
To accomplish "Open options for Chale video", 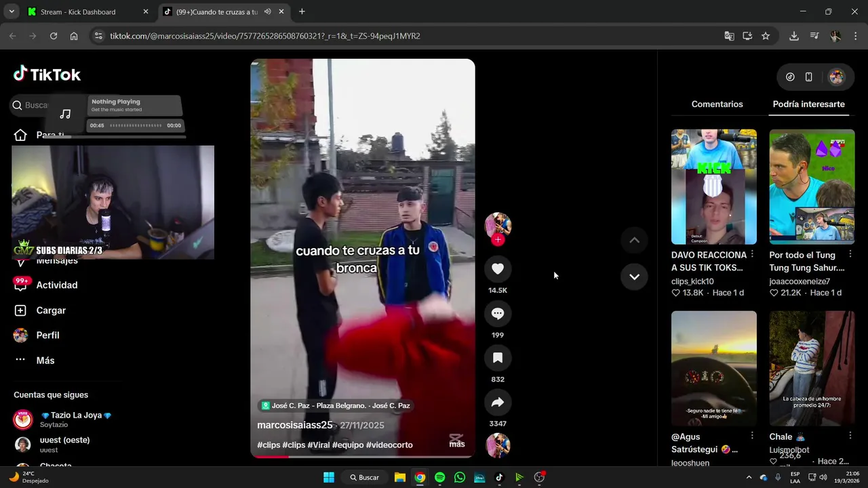I will click(x=850, y=436).
